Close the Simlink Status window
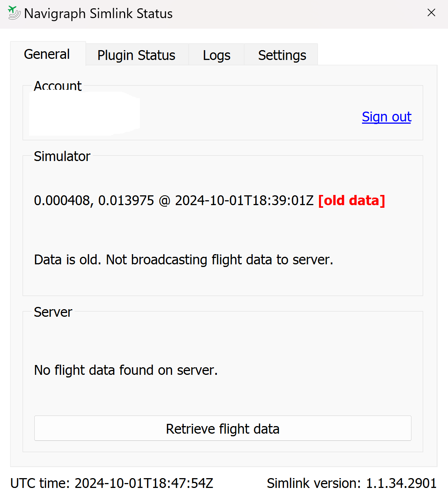The height and width of the screenshot is (500, 448). coord(431,12)
